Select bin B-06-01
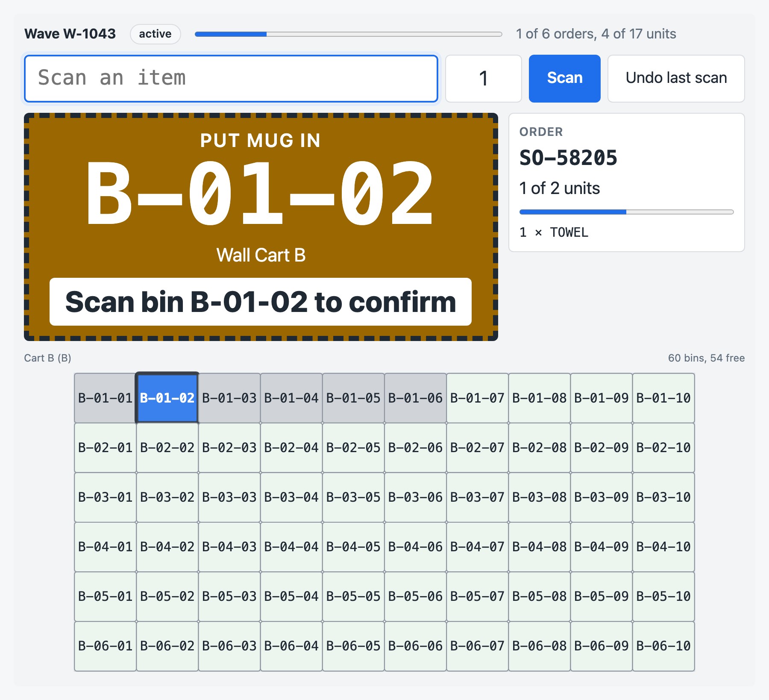Viewport: 769px width, 700px height. click(105, 646)
